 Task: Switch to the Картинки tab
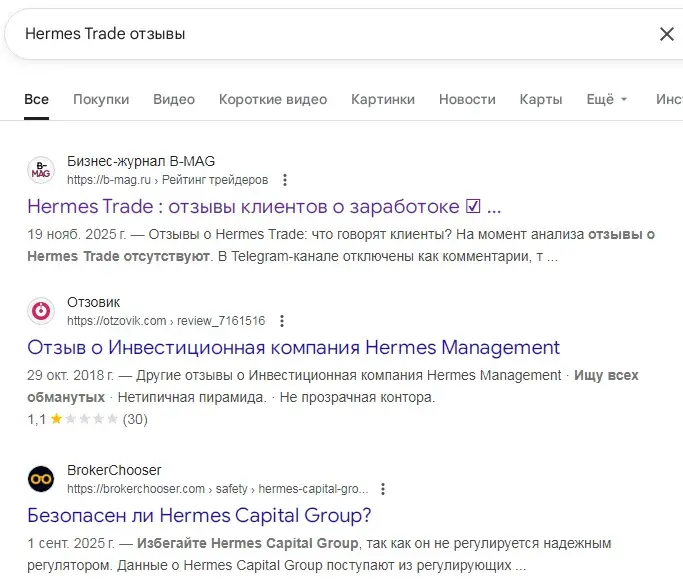click(x=383, y=99)
